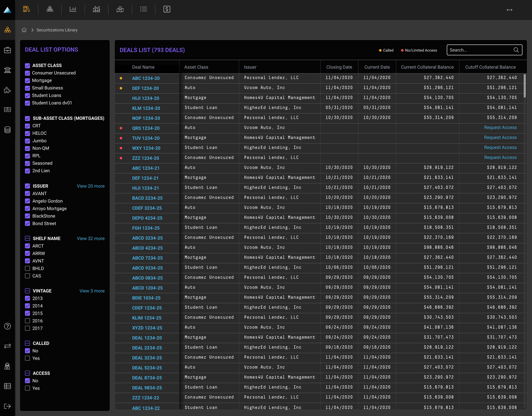532x416 pixels.
Task: Click the red status dot for TUV 1234-20
Action: coord(121,138)
